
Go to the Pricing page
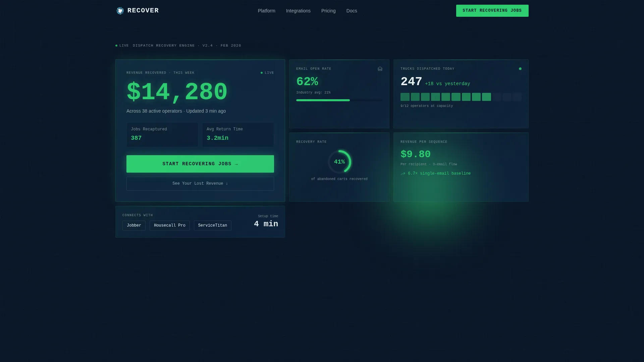coord(328,11)
